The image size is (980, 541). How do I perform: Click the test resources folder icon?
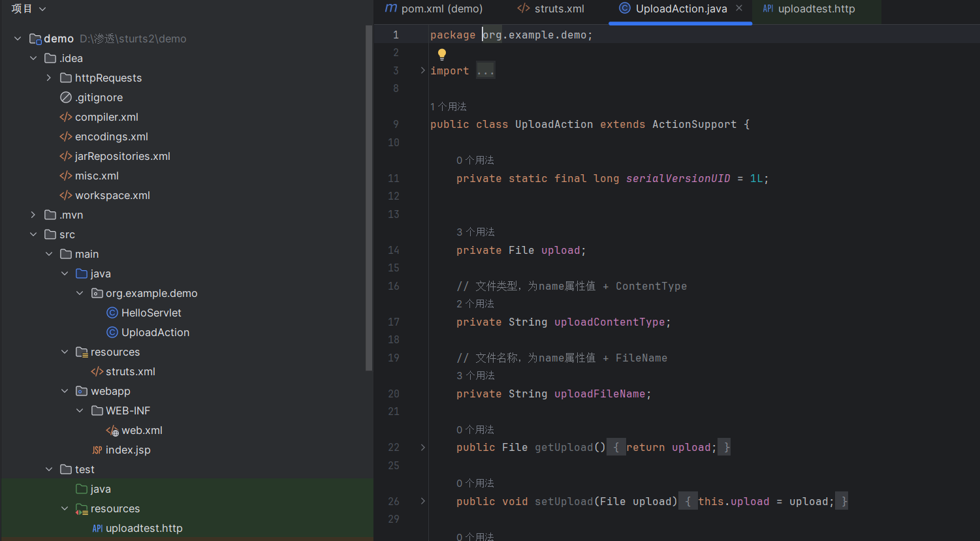point(82,508)
